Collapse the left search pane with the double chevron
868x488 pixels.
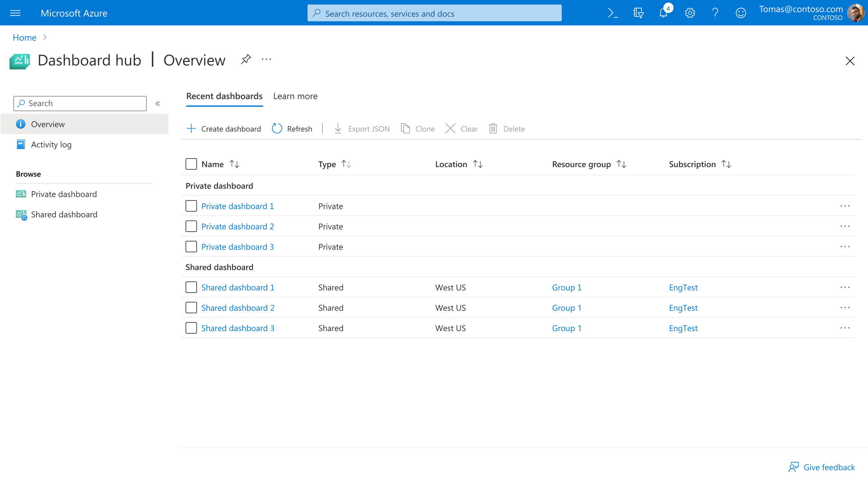[x=157, y=104]
